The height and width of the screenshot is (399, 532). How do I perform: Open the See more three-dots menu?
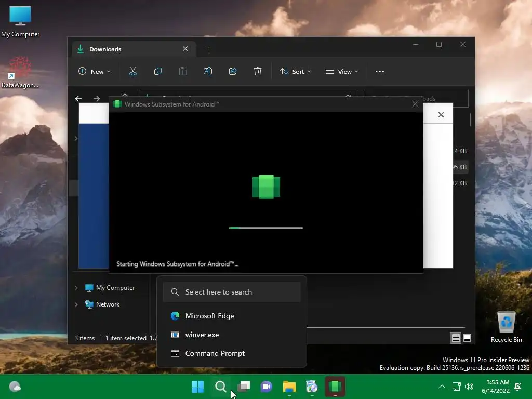[x=380, y=71]
